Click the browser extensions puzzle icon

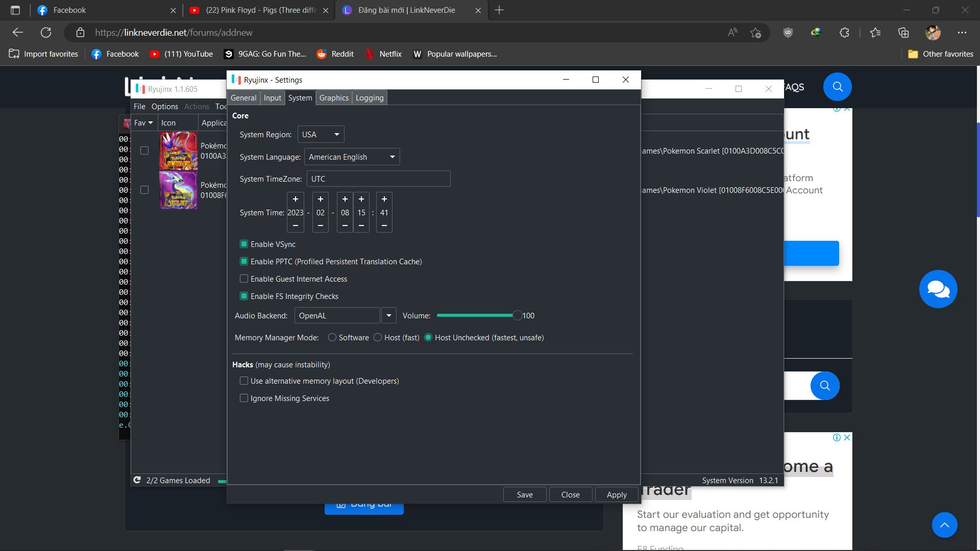coord(844,33)
